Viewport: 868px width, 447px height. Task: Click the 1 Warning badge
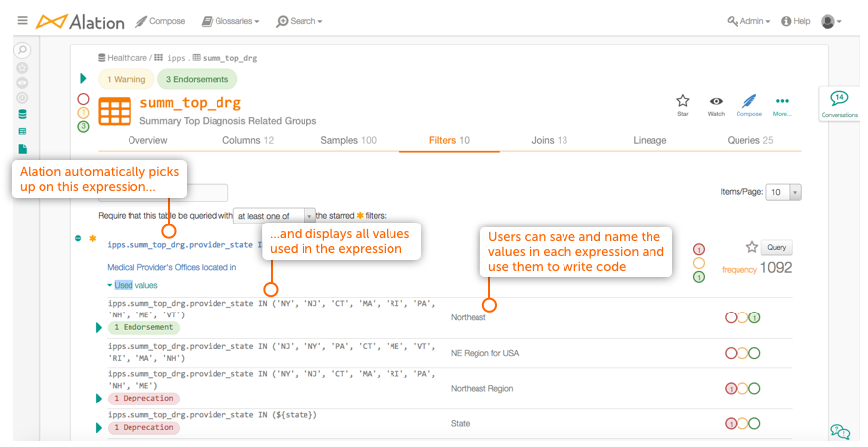pos(127,79)
